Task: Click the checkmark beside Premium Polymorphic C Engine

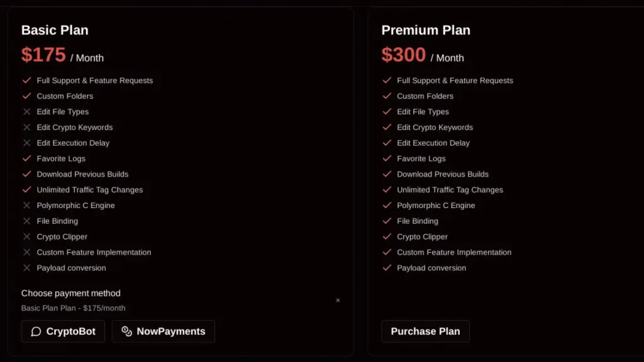Action: click(x=387, y=206)
